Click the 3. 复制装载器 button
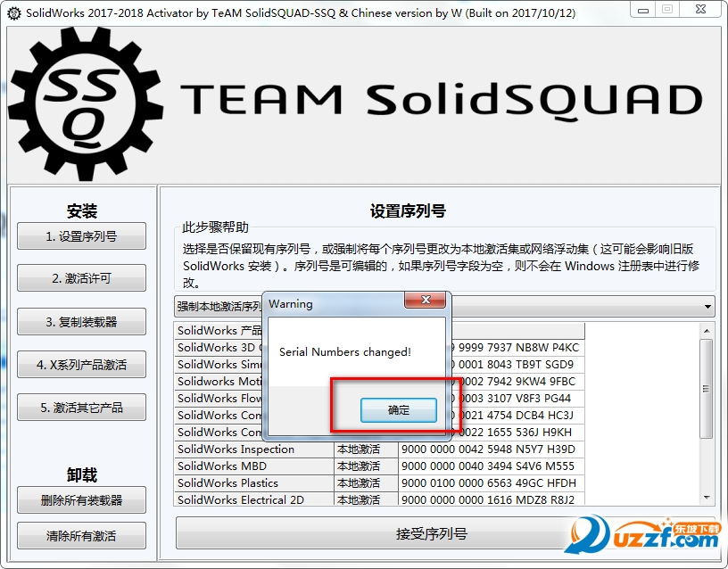Image resolution: width=728 pixels, height=569 pixels. click(82, 322)
